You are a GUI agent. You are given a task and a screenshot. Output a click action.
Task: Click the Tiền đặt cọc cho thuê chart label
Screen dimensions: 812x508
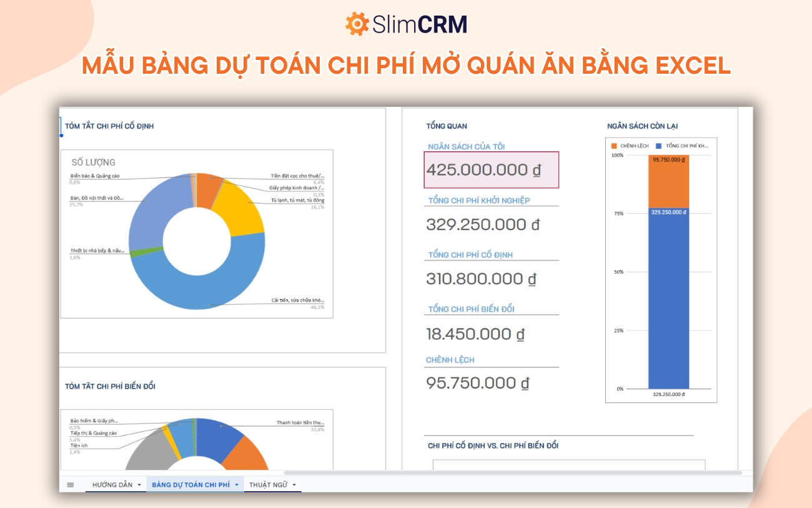pyautogui.click(x=297, y=176)
